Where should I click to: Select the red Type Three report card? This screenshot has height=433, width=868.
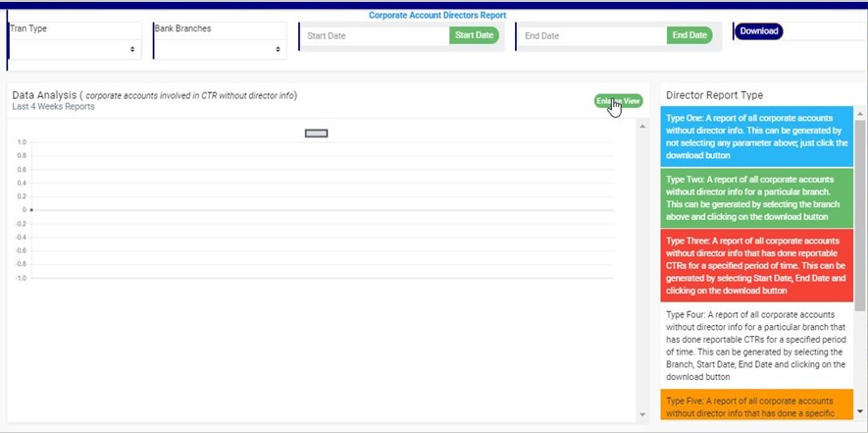(756, 265)
